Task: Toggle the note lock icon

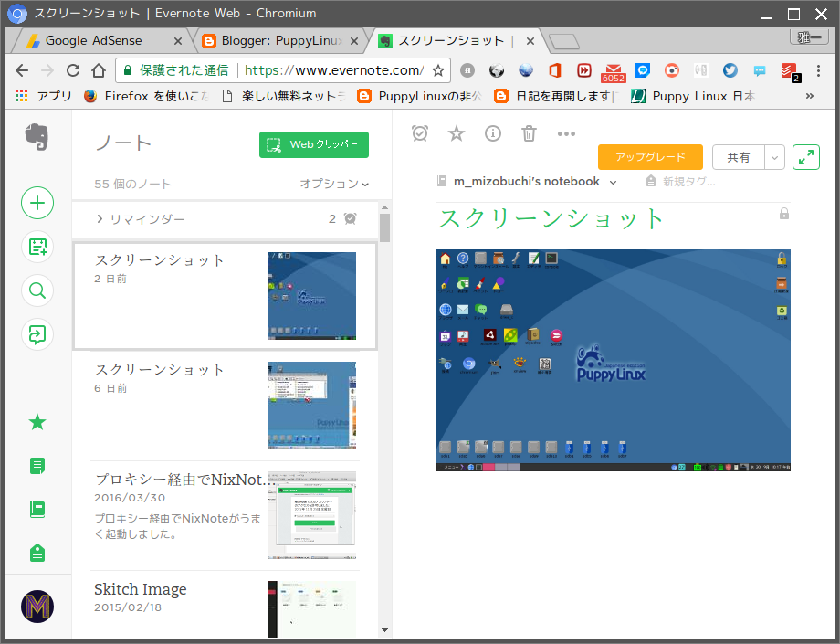Action: pos(782,212)
